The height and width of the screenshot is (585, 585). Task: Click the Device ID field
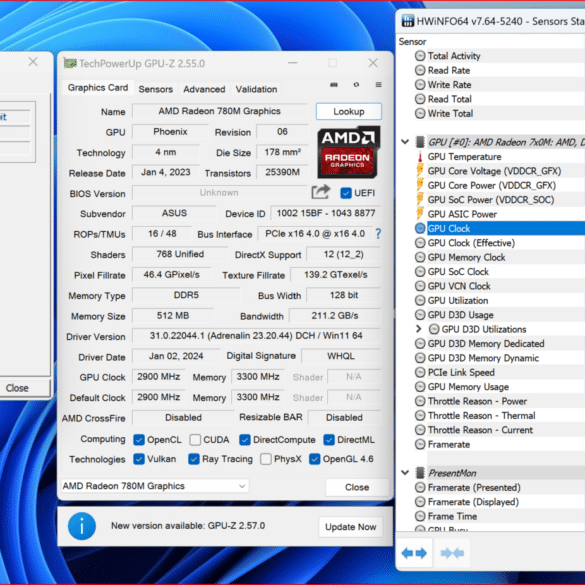pos(326,213)
